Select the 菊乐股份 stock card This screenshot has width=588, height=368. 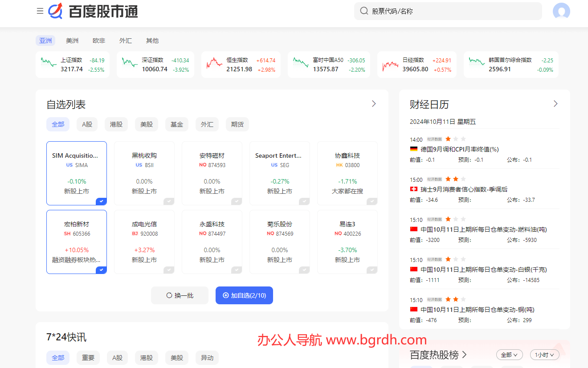click(280, 242)
